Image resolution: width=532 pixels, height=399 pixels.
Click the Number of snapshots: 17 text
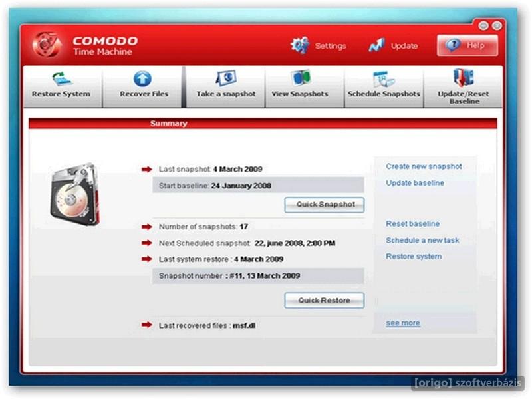(x=203, y=227)
